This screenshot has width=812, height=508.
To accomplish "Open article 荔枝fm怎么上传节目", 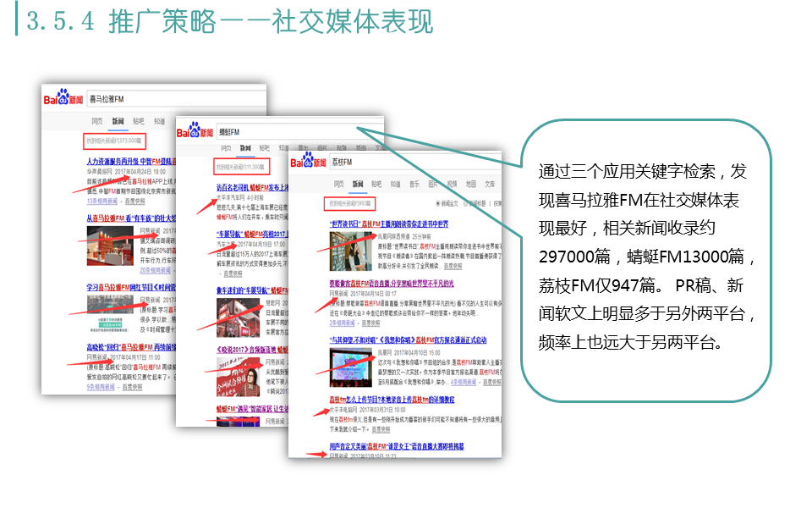I will click(x=392, y=400).
